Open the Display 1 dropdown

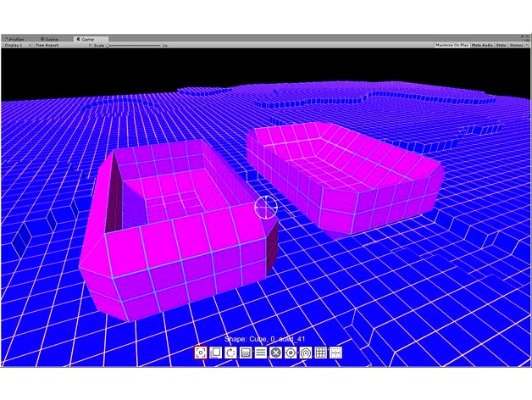tap(17, 45)
